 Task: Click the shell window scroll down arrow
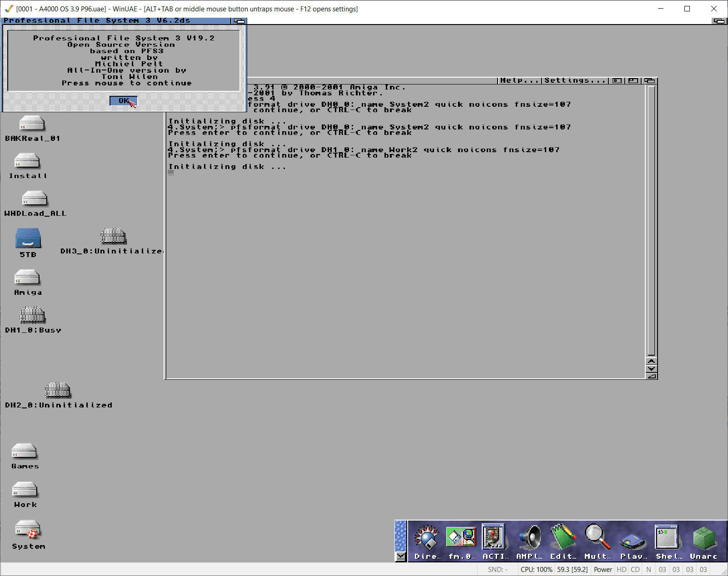tap(651, 368)
